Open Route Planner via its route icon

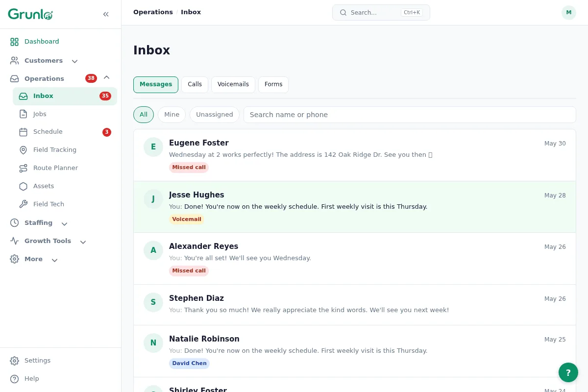pyautogui.click(x=24, y=168)
